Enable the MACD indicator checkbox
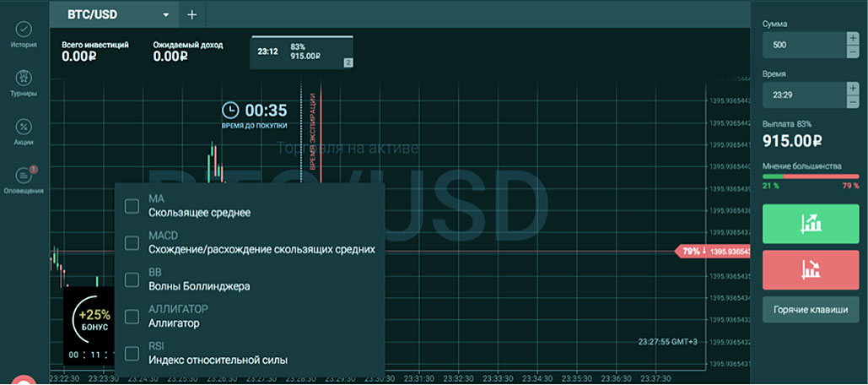Image resolution: width=868 pixels, height=385 pixels. pyautogui.click(x=132, y=242)
